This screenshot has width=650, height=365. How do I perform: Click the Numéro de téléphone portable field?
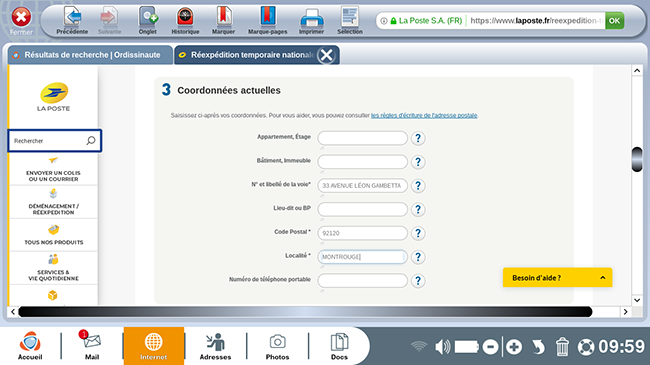362,281
